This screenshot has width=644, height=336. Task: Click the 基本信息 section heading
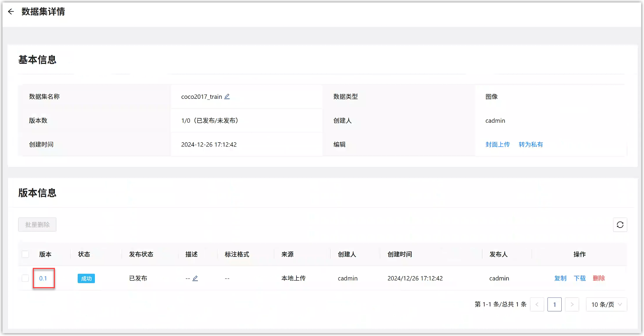click(x=37, y=60)
